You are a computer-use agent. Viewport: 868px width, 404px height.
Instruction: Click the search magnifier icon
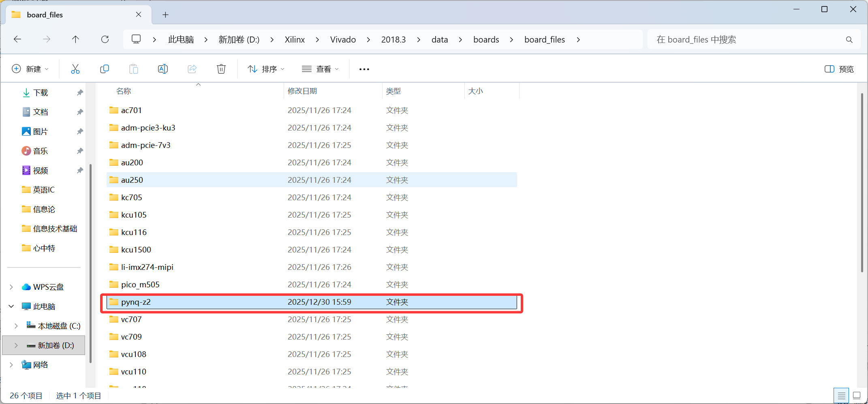click(x=849, y=40)
